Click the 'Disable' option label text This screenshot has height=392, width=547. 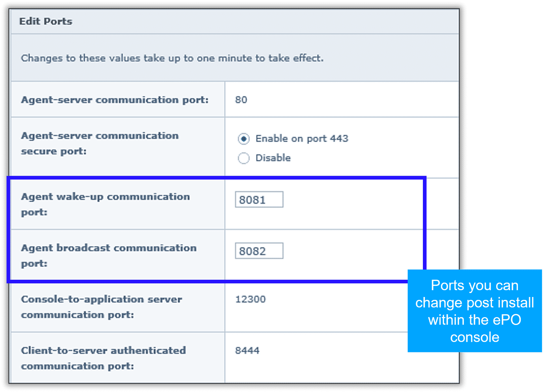[273, 158]
